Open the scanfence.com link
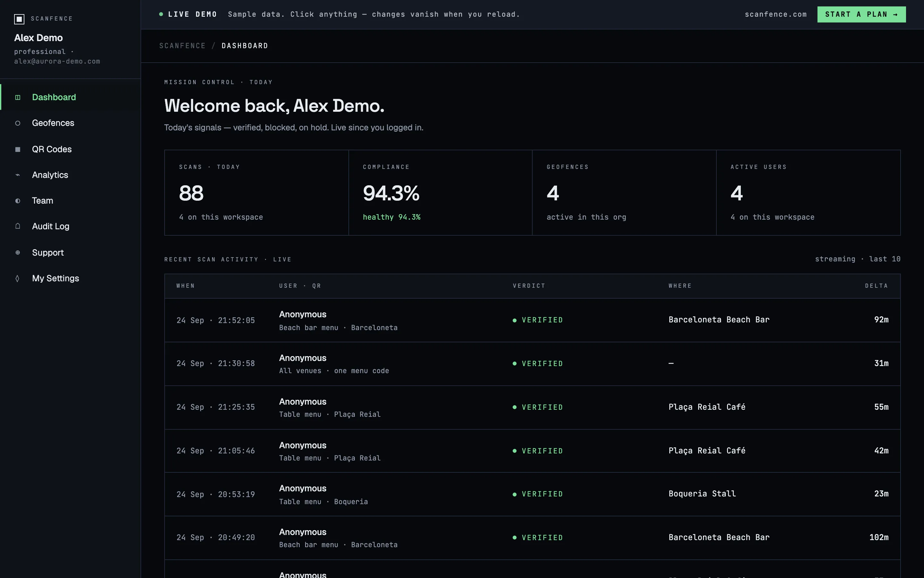The height and width of the screenshot is (578, 924). [776, 14]
